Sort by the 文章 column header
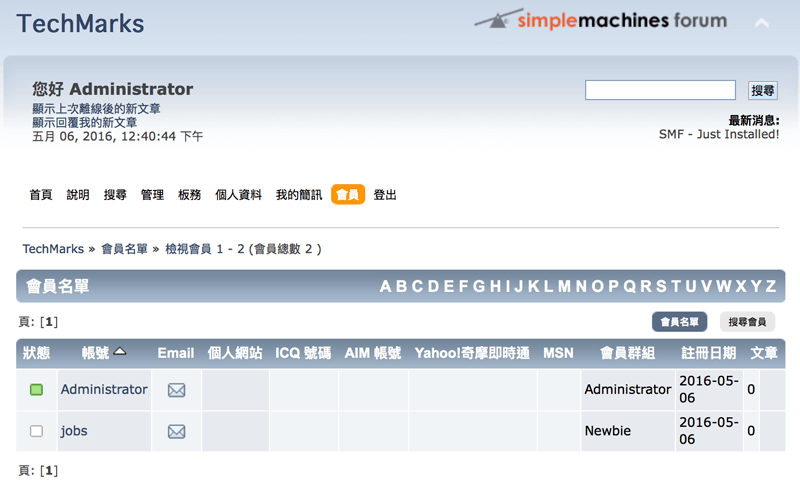Screen dimensions: 800x493 pos(764,353)
